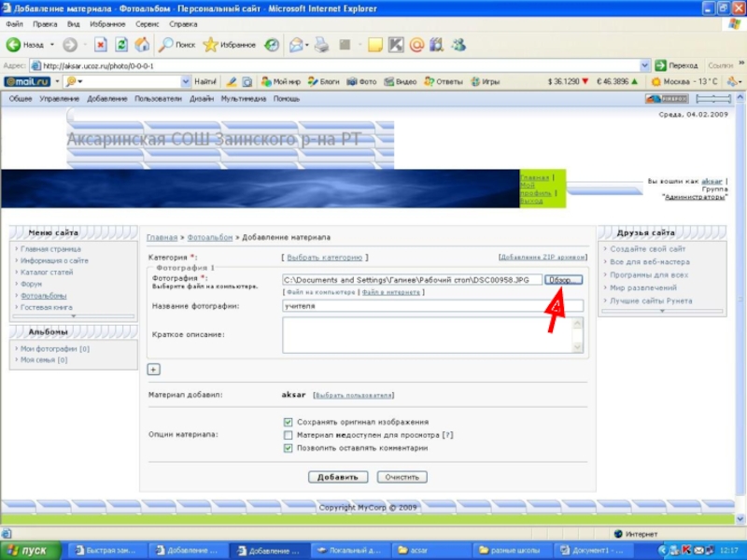Click the Refresh page icon
This screenshot has width=747, height=560.
point(121,45)
